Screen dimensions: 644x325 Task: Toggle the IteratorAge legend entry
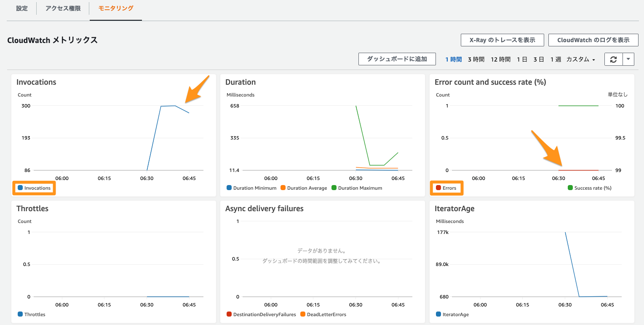[x=452, y=314]
